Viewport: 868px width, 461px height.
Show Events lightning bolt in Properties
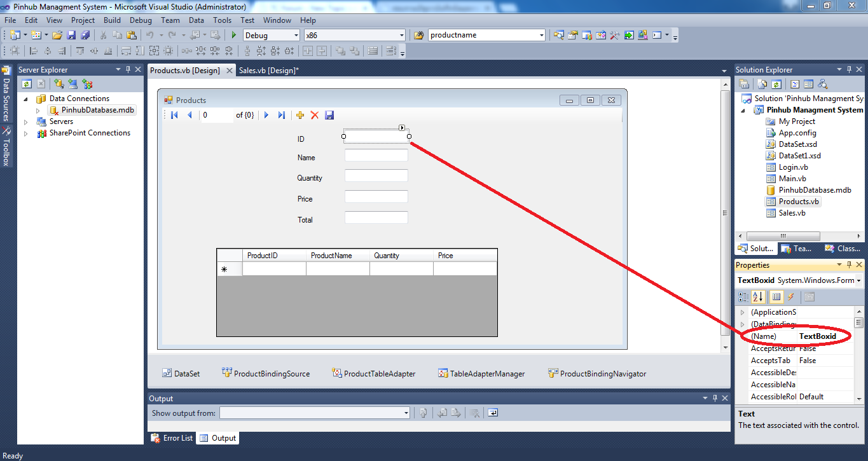coord(791,297)
